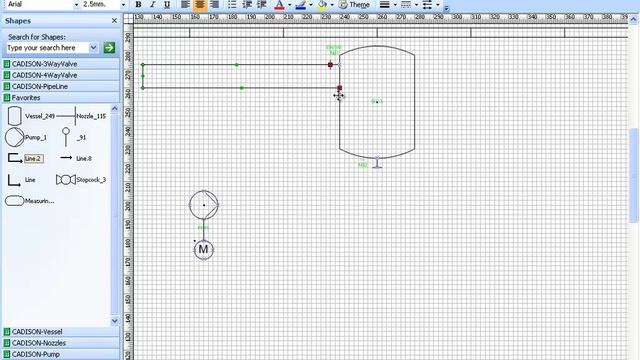This screenshot has width=640, height=360.
Task: Select the Vessel_249 shape in Favorites
Action: pos(31,116)
